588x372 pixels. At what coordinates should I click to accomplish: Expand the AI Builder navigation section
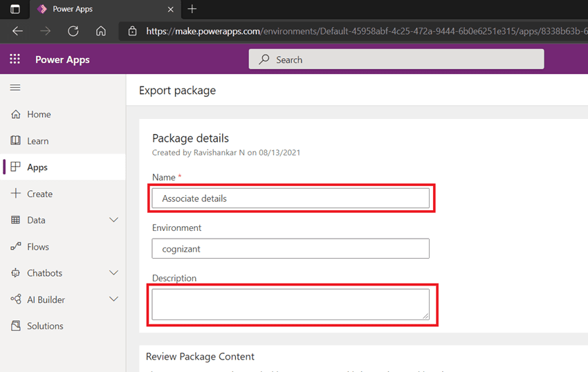click(x=114, y=299)
